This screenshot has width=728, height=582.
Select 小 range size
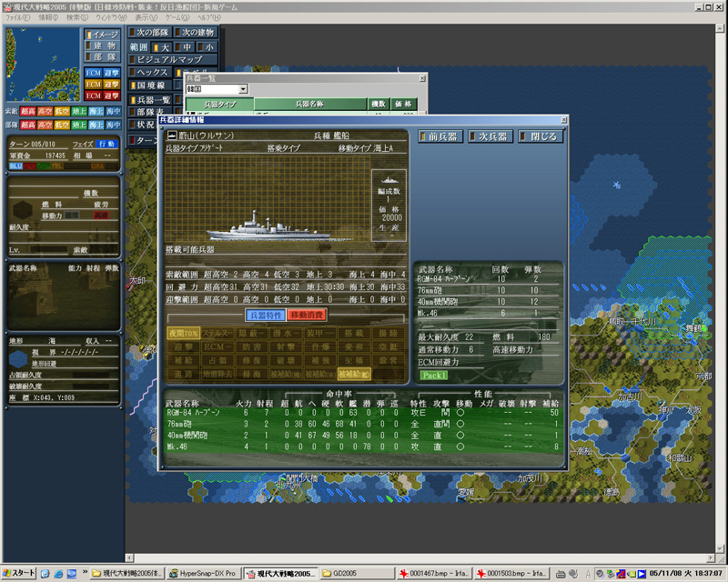(207, 47)
